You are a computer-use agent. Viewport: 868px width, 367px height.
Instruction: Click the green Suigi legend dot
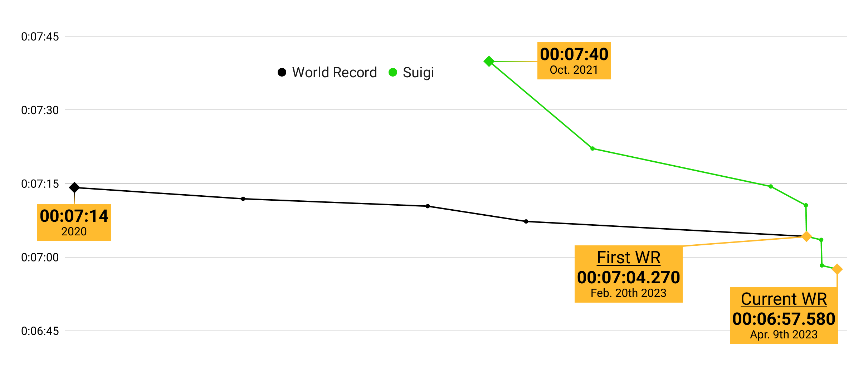[x=393, y=73]
